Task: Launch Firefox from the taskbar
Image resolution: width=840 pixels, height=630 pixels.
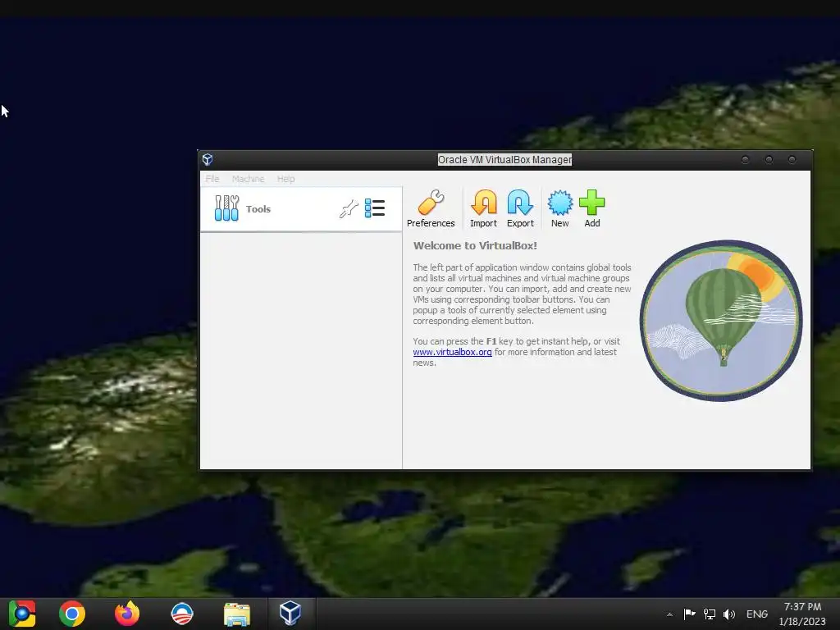Action: pos(127,614)
